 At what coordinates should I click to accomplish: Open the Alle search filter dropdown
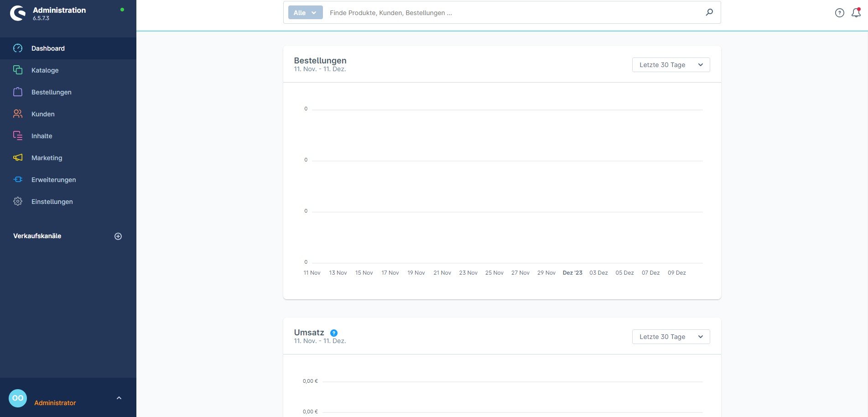coord(305,13)
